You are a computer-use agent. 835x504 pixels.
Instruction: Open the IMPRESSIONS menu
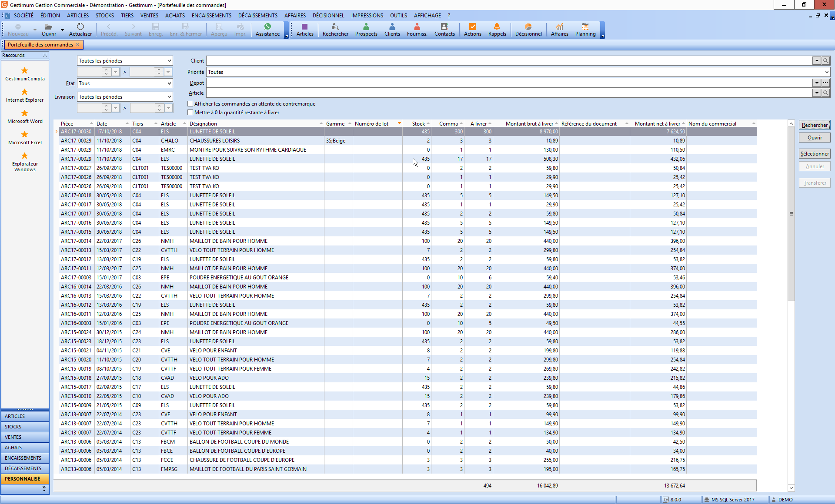pos(367,16)
